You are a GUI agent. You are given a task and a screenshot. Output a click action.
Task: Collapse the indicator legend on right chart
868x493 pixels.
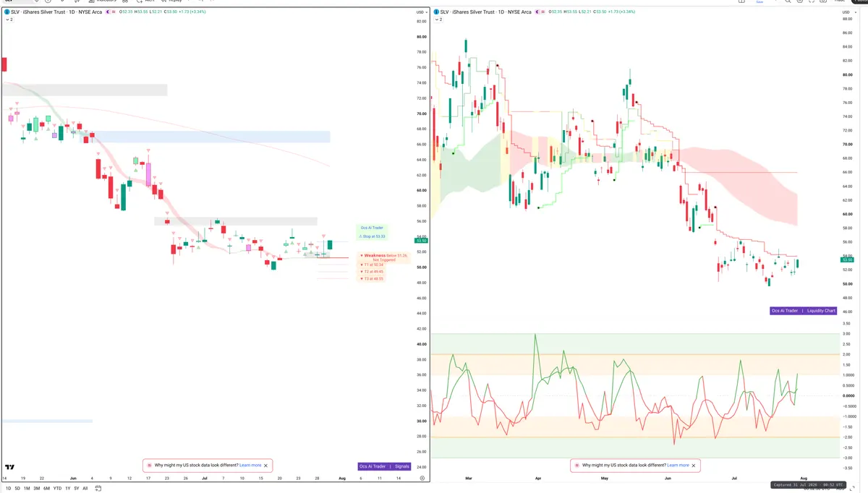438,20
